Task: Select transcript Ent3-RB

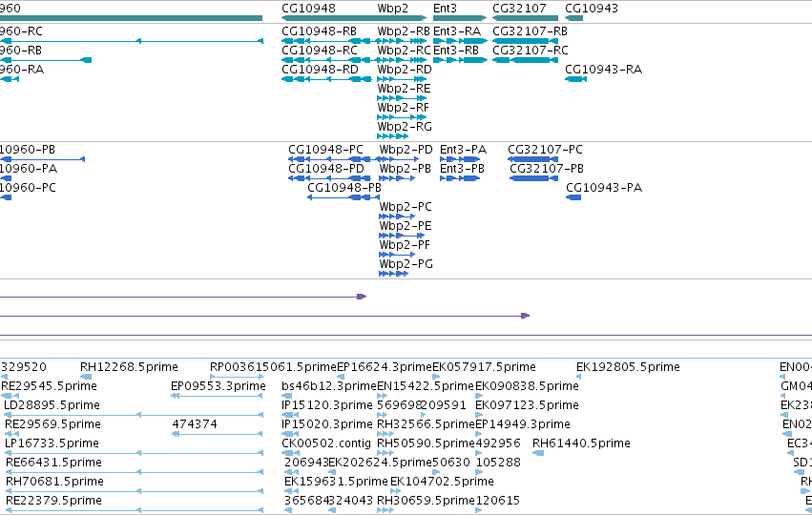Action: (x=456, y=51)
